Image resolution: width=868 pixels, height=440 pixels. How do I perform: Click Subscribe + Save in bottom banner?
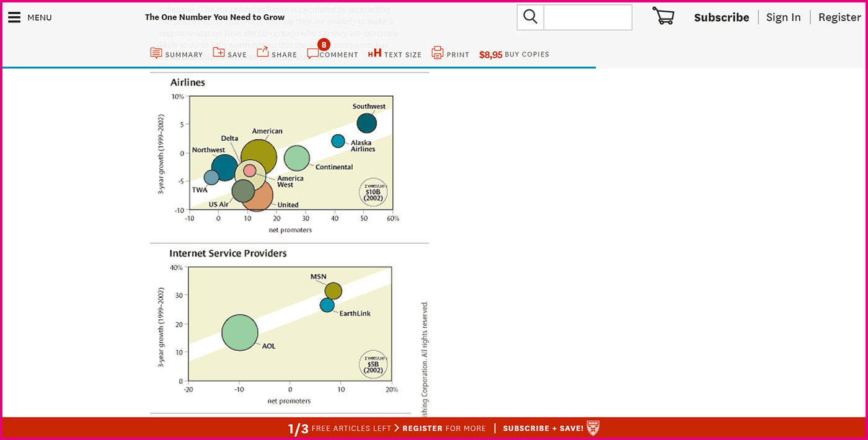point(542,428)
